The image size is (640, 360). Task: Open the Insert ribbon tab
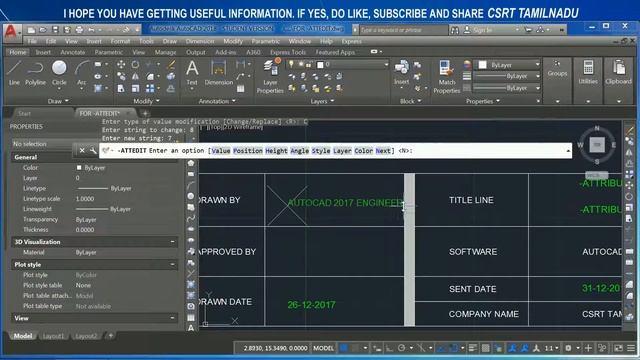pos(43,52)
